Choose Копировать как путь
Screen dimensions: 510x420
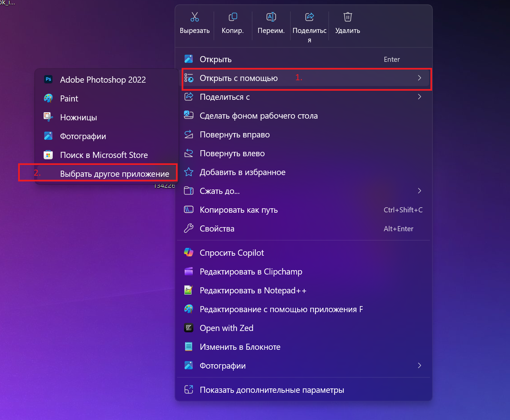[x=304, y=210]
